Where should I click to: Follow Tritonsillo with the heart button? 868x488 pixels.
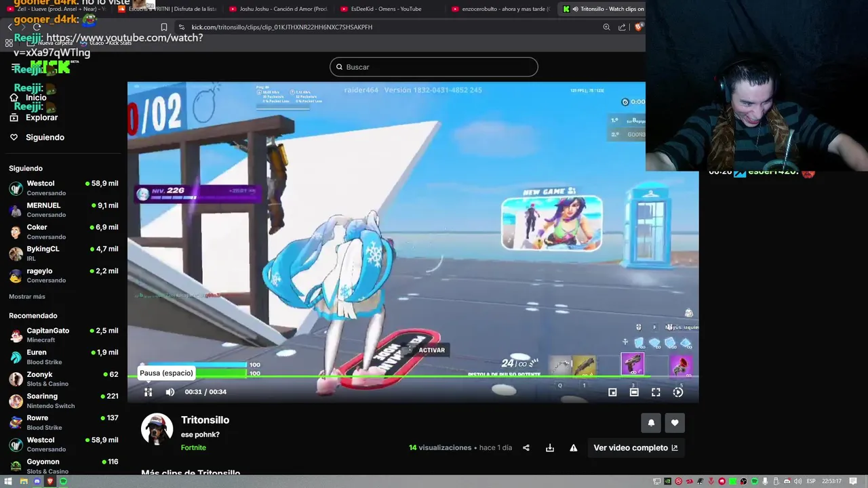point(675,423)
